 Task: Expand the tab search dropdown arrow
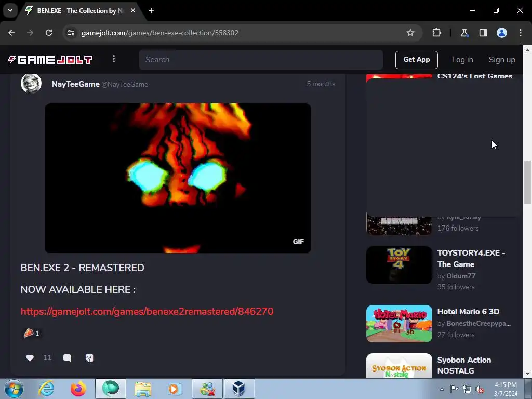(x=10, y=10)
